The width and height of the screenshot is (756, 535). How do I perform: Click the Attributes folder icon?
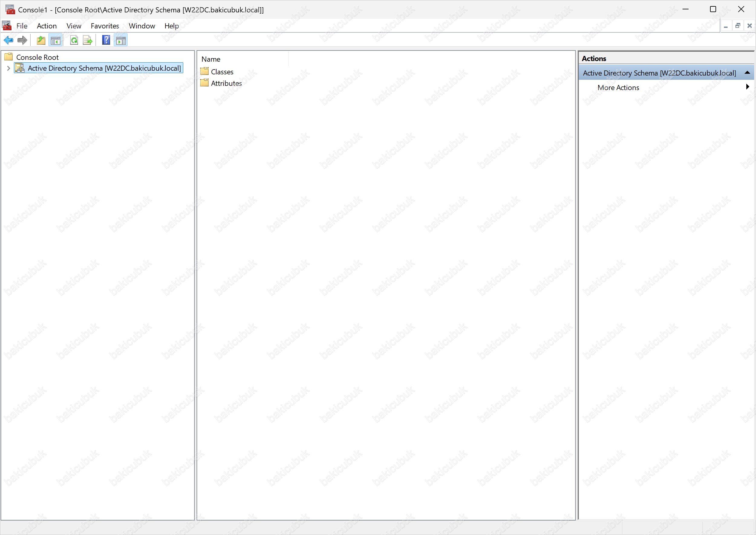click(x=204, y=83)
